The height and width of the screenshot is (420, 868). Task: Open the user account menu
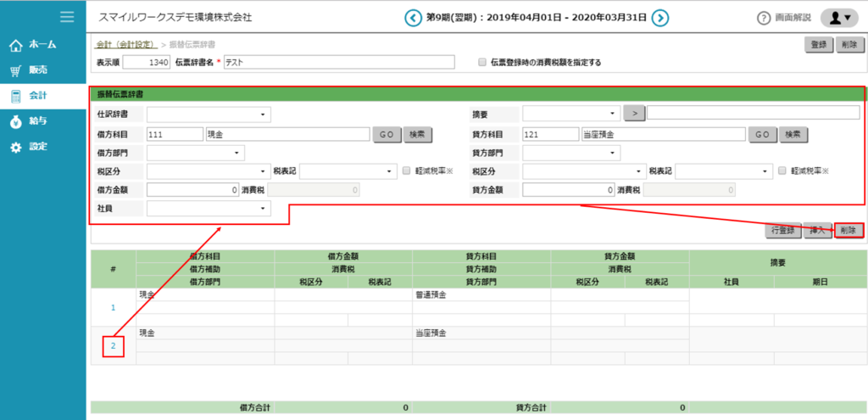click(x=839, y=18)
